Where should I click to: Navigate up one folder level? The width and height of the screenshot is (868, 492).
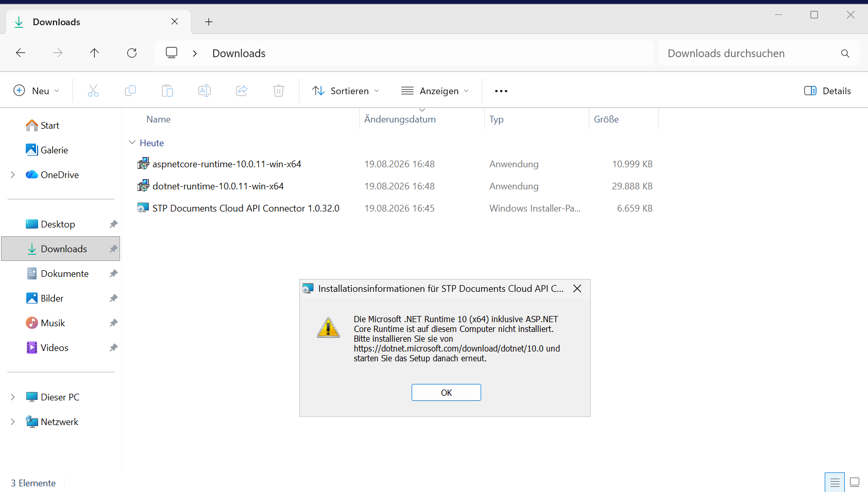pyautogui.click(x=95, y=53)
